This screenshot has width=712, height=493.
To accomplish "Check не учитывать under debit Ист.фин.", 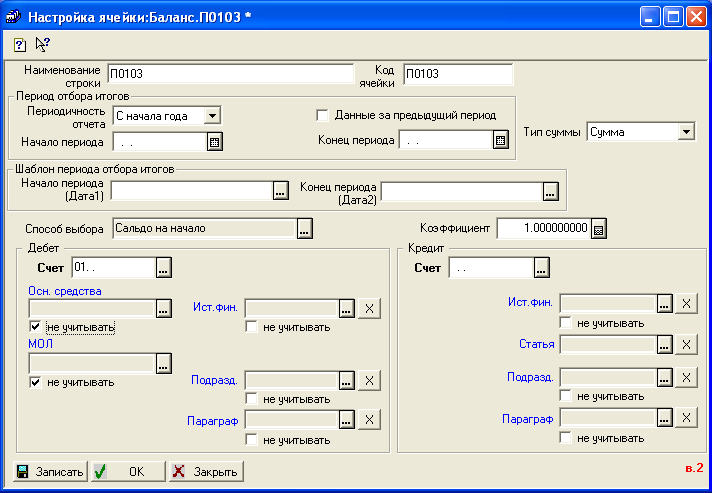I will coord(251,327).
